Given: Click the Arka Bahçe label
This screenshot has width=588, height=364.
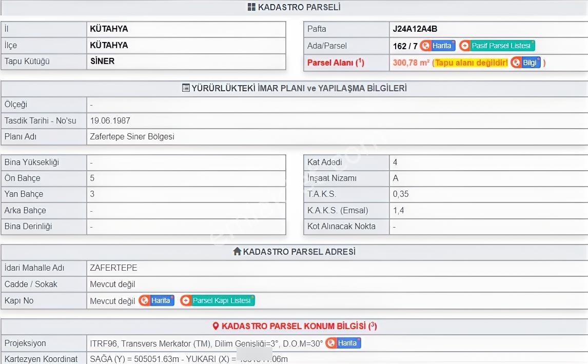Looking at the screenshot, I should 25,210.
